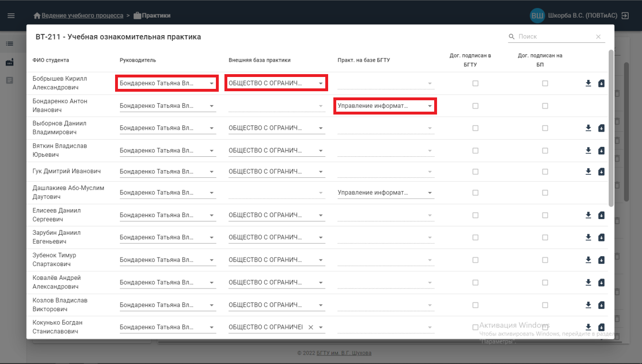
Task: Open Руководитель dropdown for Гук Дмитрий
Action: tap(168, 172)
